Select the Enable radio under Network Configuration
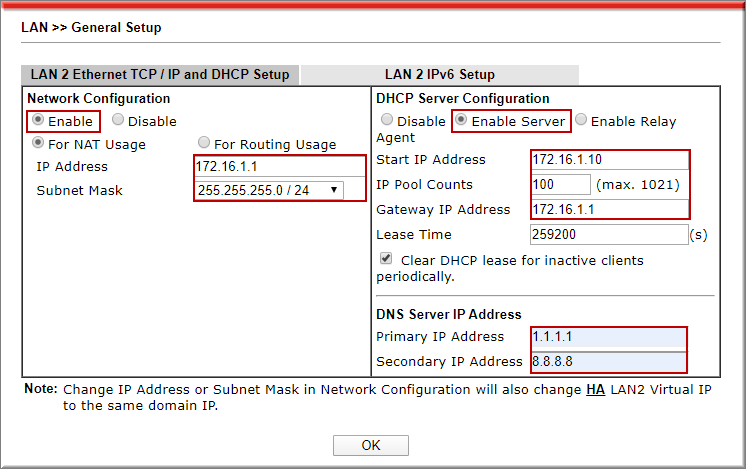Image resolution: width=746 pixels, height=469 pixels. (38, 121)
